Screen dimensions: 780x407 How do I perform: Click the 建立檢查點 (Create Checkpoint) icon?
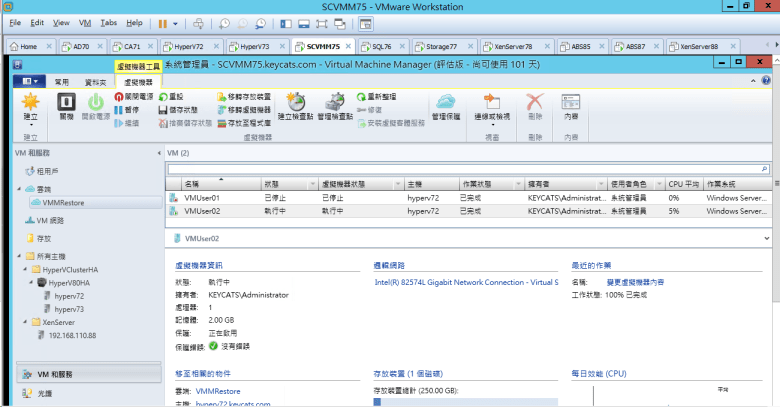pos(297,102)
